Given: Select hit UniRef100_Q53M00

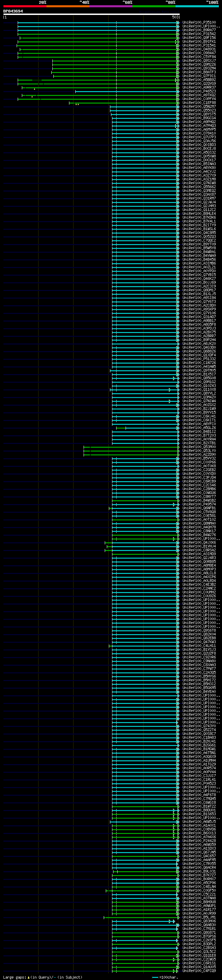Looking at the screenshot, I should (199, 447).
